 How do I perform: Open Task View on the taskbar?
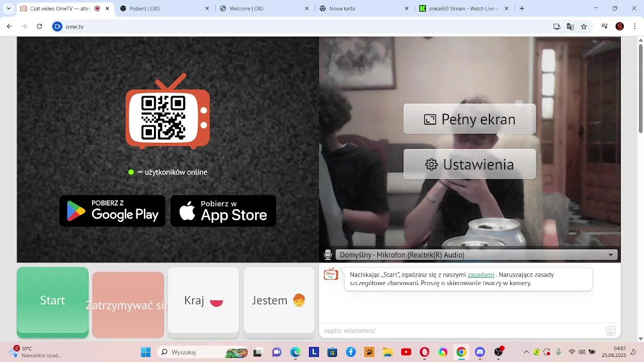point(258,352)
